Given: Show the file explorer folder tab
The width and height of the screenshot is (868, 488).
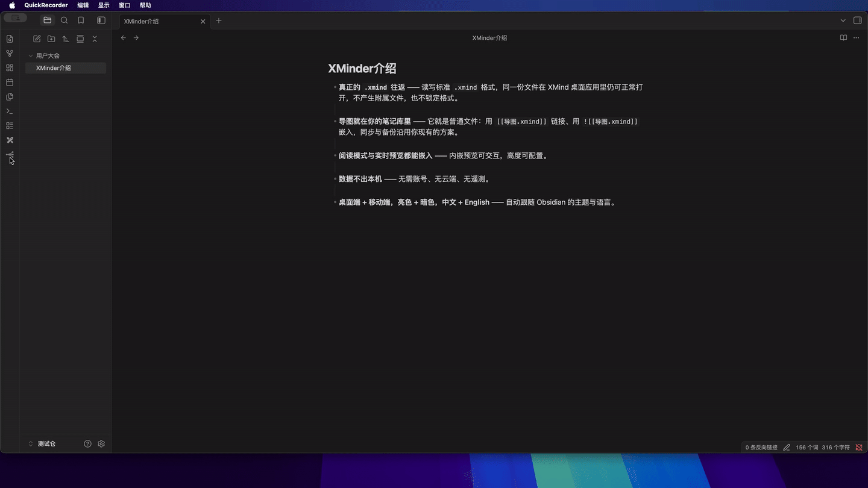Looking at the screenshot, I should [x=47, y=20].
